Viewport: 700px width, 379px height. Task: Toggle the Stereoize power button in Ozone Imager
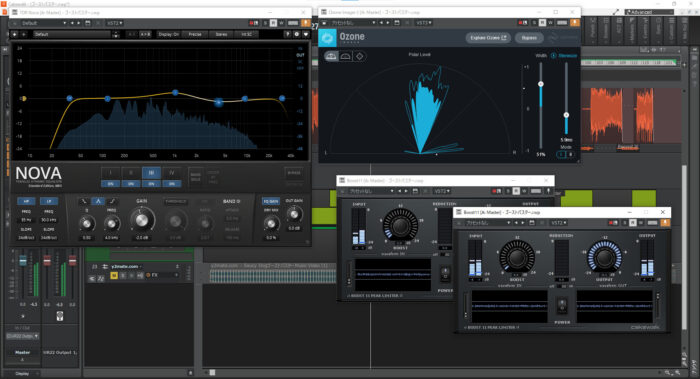pyautogui.click(x=554, y=56)
